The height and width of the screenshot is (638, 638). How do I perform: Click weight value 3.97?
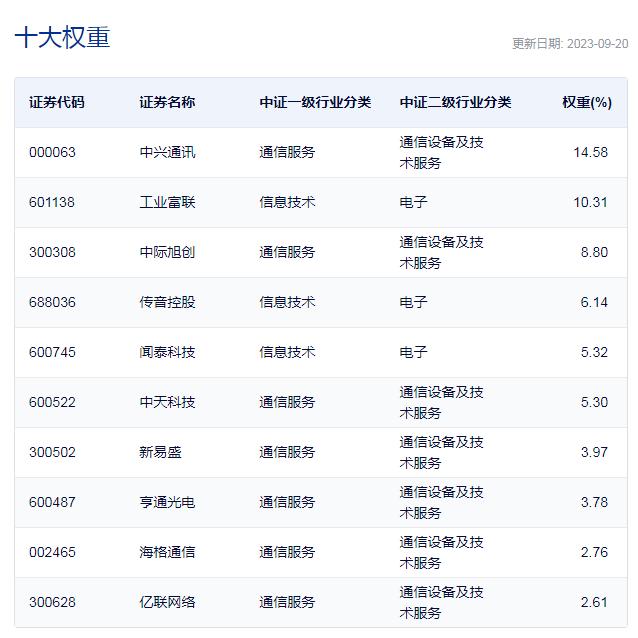[594, 452]
